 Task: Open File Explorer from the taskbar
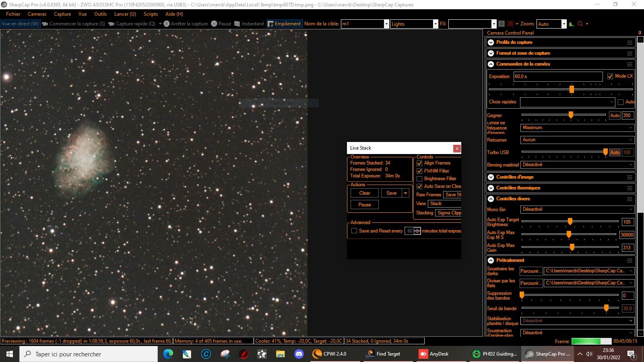pos(280,354)
